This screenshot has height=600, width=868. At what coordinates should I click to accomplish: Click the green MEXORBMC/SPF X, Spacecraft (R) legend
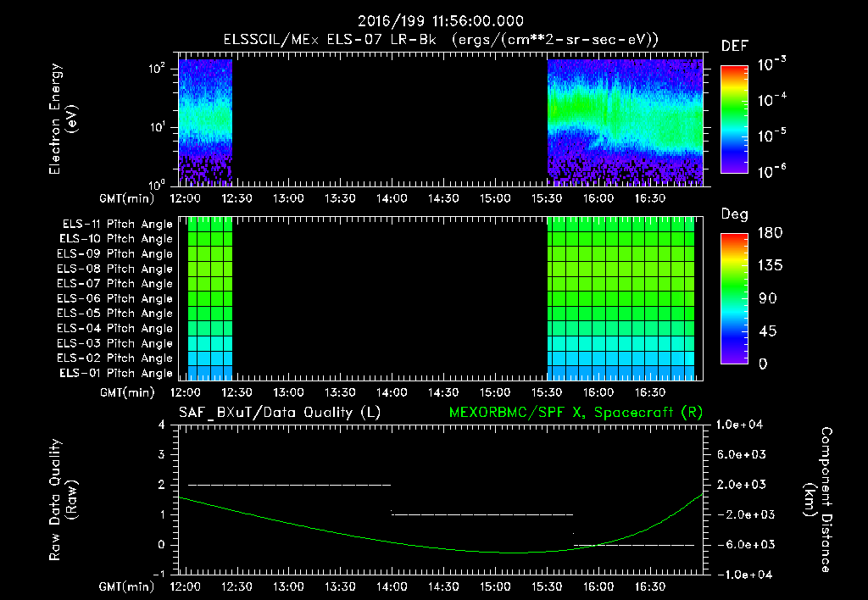coord(576,413)
